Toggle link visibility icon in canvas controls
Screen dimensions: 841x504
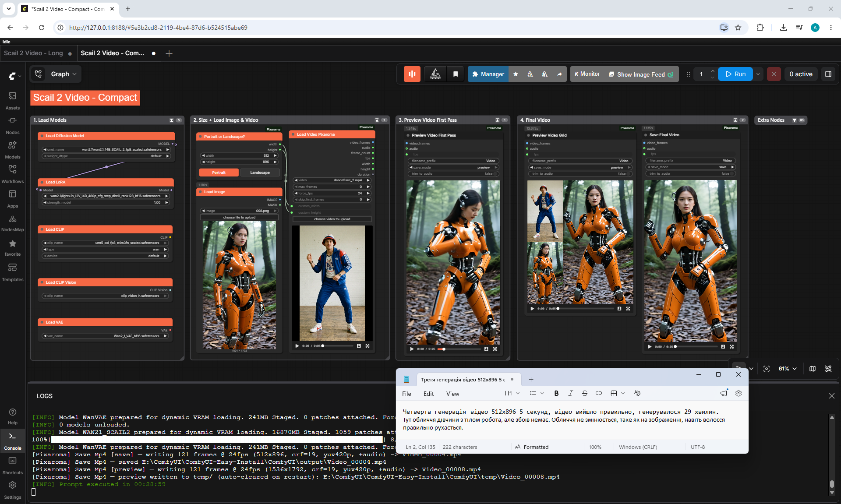(x=828, y=369)
